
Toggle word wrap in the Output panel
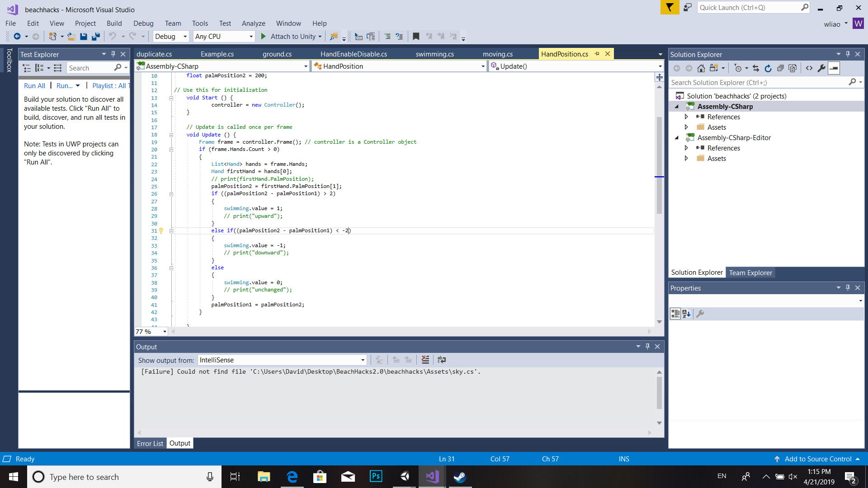[x=442, y=360]
